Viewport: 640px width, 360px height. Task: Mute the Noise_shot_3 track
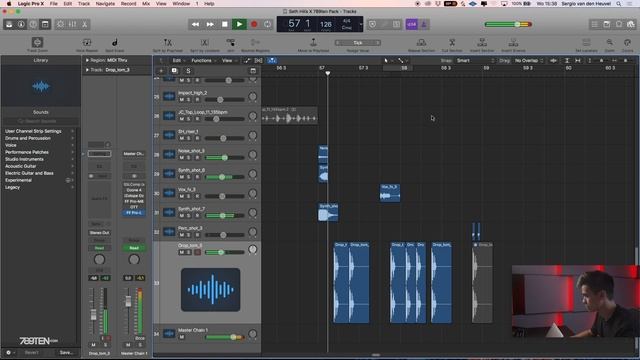[x=182, y=158]
